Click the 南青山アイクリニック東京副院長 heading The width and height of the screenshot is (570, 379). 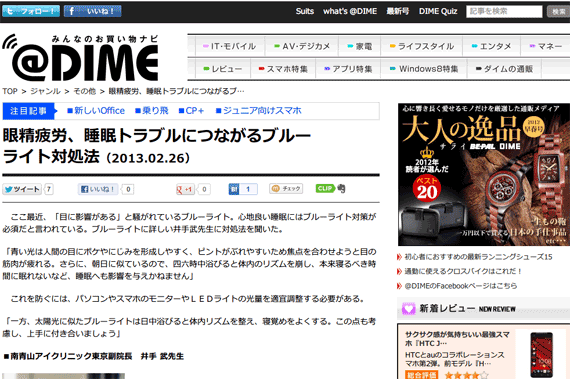coord(94,356)
